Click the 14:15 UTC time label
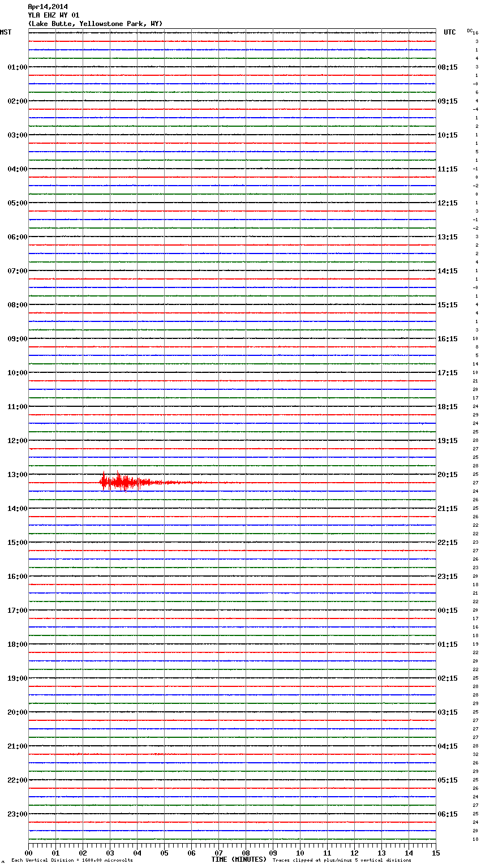Viewport: 481px width, 868px height. click(x=448, y=271)
